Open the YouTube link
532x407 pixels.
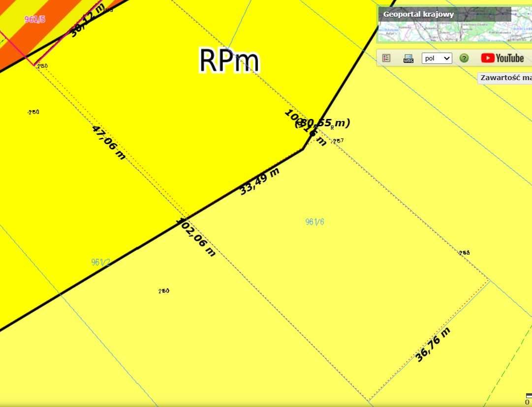tap(502, 58)
